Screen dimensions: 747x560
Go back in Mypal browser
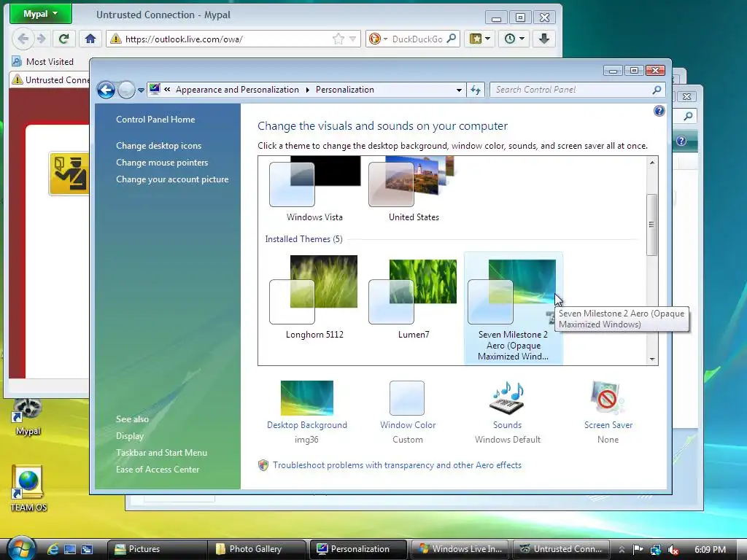pyautogui.click(x=23, y=39)
